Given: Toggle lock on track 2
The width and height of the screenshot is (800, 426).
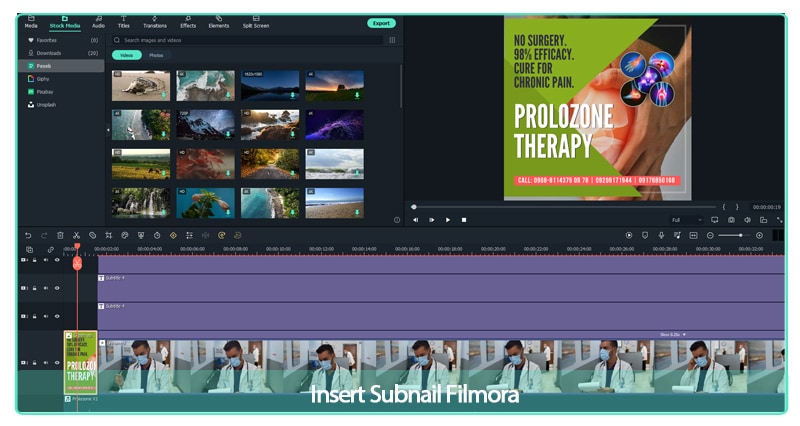Looking at the screenshot, I should click(35, 316).
